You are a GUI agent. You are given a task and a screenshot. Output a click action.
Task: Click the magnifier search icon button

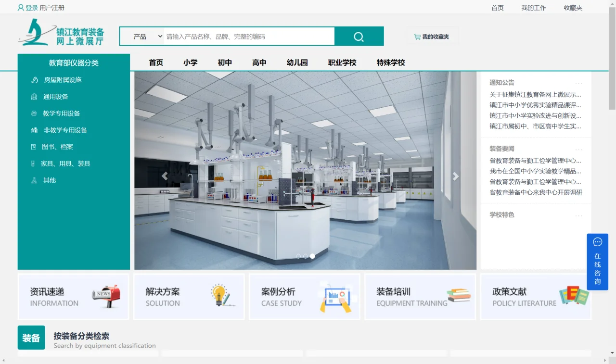[359, 37]
